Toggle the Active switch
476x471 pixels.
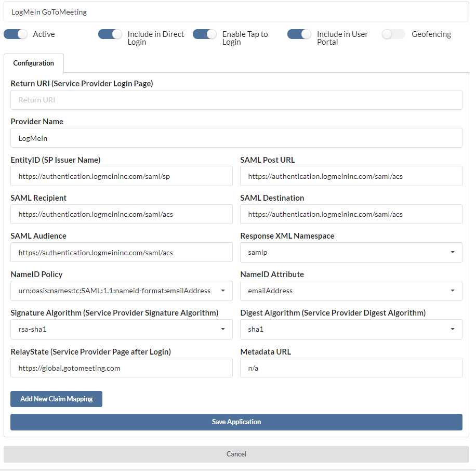16,34
